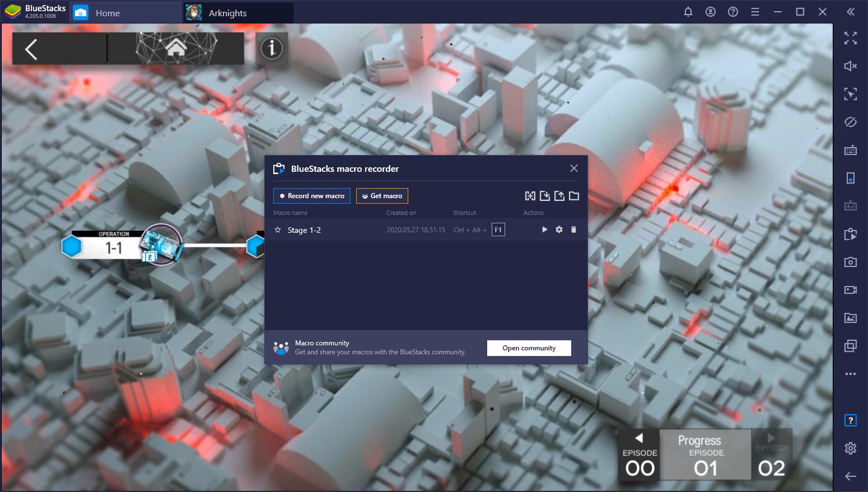The image size is (868, 492).
Task: Go back with the in-game arrow
Action: point(31,49)
